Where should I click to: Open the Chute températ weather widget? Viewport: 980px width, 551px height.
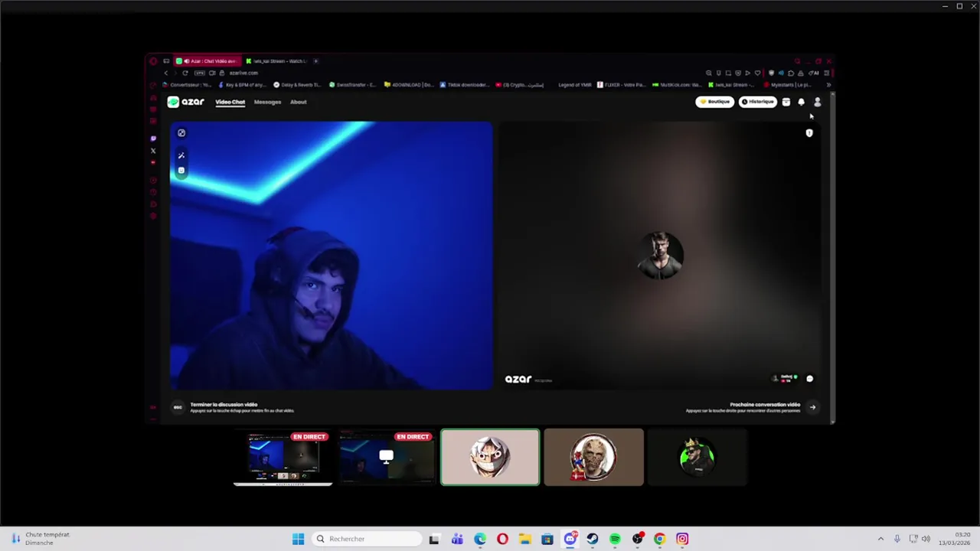40,539
